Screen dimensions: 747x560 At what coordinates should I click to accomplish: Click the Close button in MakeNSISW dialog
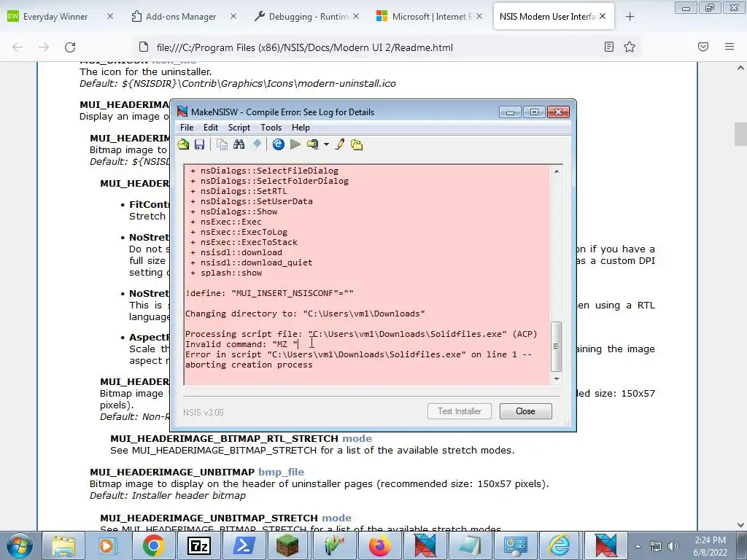point(525,411)
